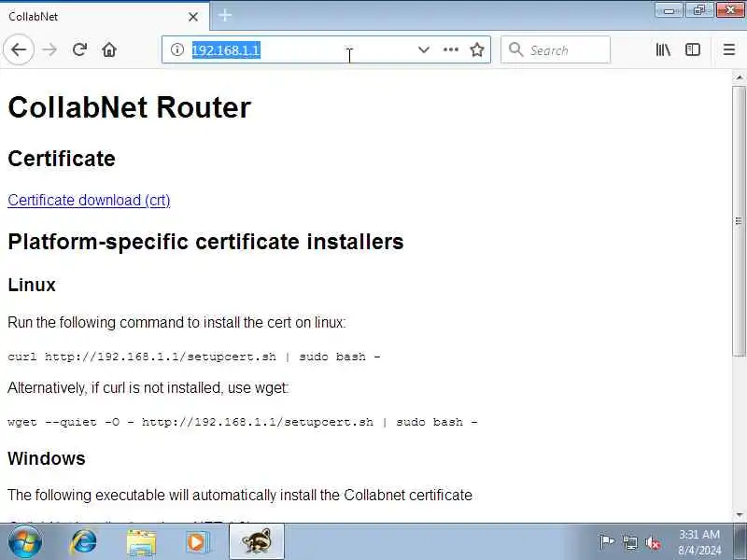This screenshot has height=560, width=747.
Task: Toggle the sidebar view
Action: click(693, 49)
